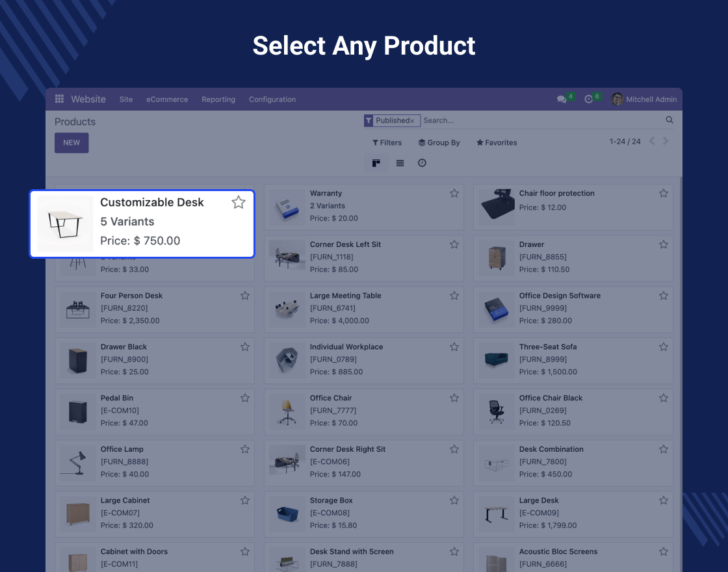Star the Corner Desk Left Sit product
The height and width of the screenshot is (572, 728).
(454, 244)
